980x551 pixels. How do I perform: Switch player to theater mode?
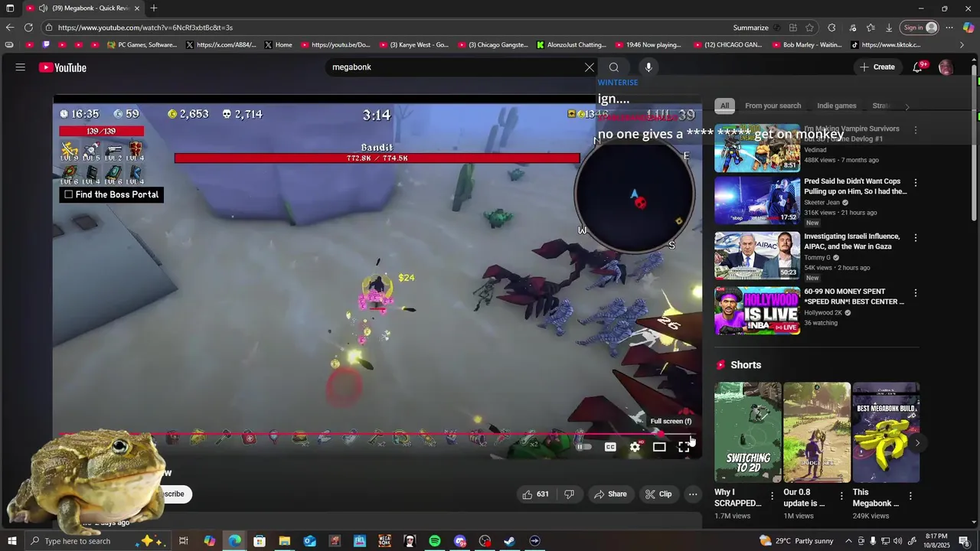(x=659, y=447)
